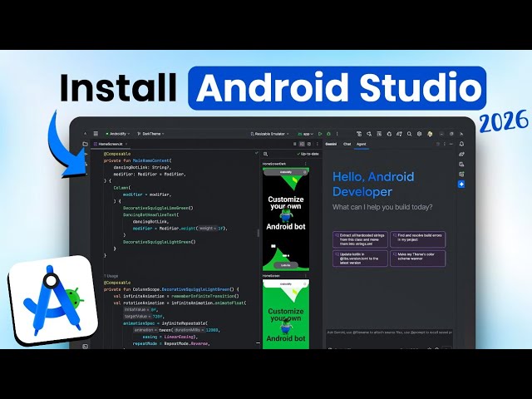
Task: Run the app with the green play icon
Action: pyautogui.click(x=320, y=134)
